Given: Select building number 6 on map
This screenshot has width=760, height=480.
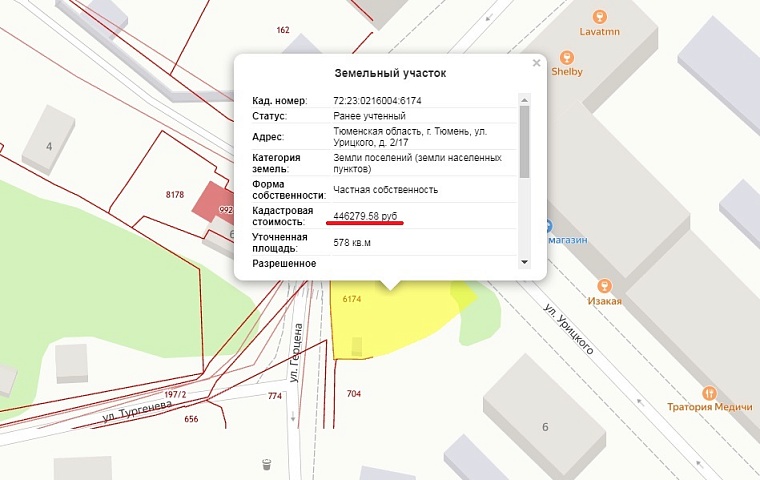Looking at the screenshot, I should coord(545,427).
